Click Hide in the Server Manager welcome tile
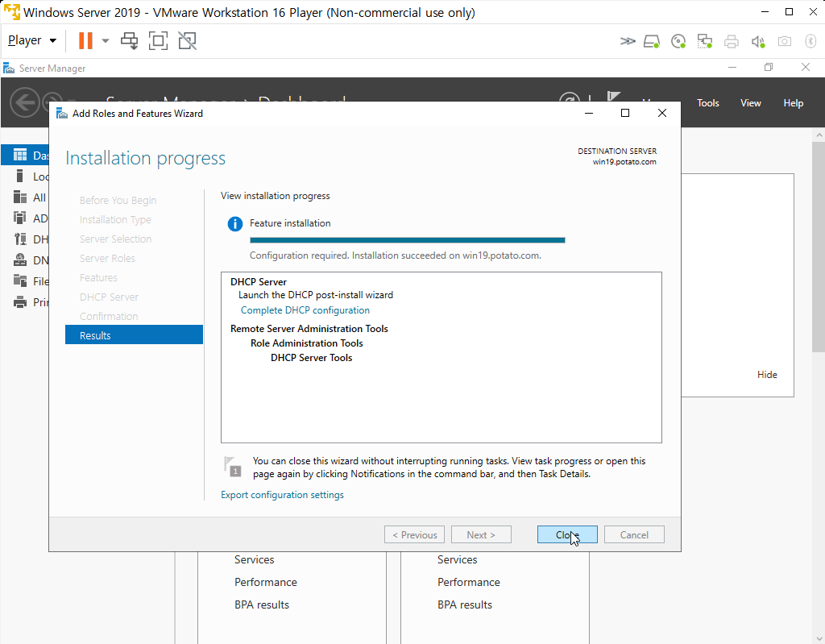 coord(767,375)
